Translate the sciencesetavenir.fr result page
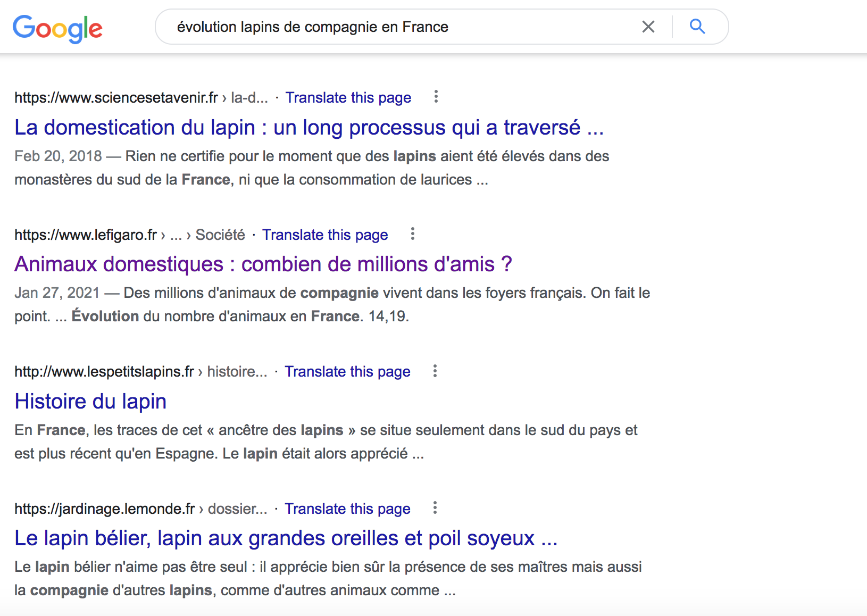Image resolution: width=867 pixels, height=616 pixels. [x=348, y=98]
